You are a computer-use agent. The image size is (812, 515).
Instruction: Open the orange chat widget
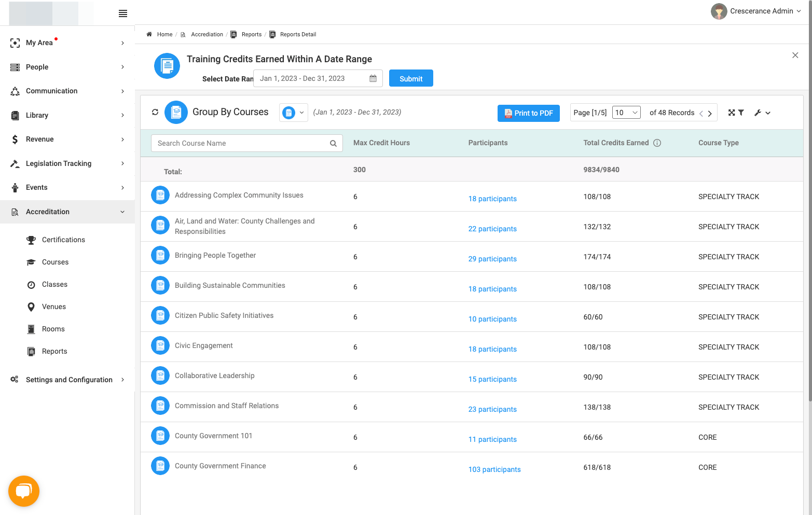[24, 491]
